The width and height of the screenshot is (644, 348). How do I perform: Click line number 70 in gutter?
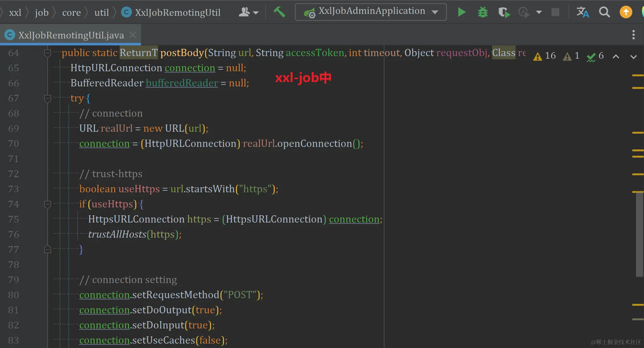(x=14, y=144)
